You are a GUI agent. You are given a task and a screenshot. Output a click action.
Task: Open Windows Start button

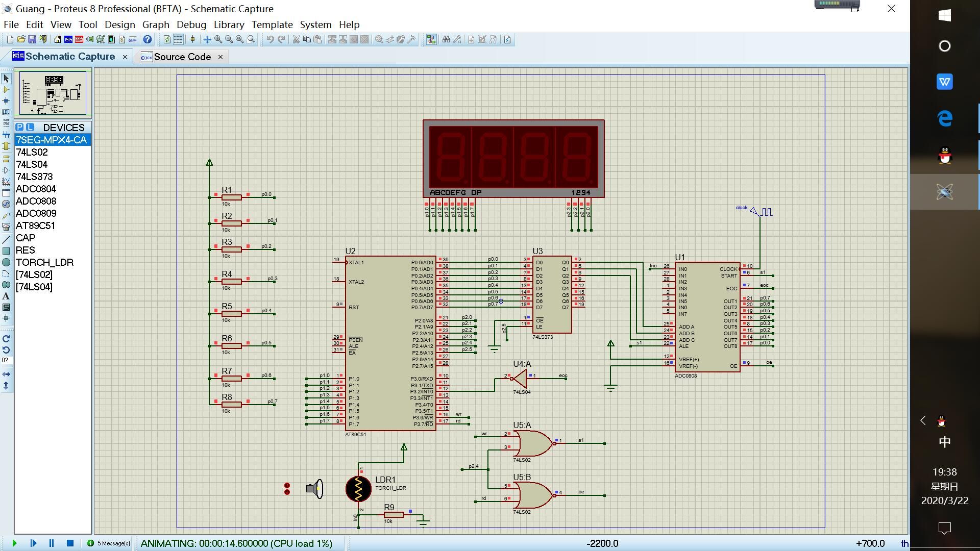pos(945,15)
